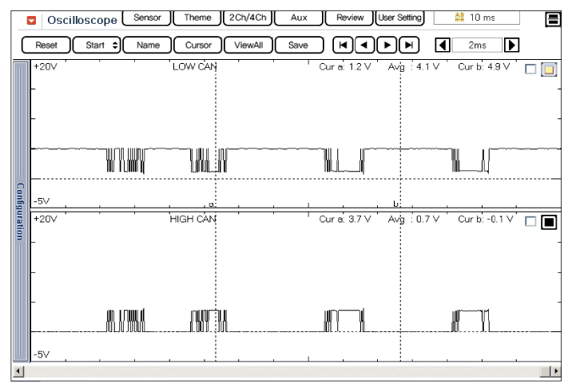Click the LOW CAN yellow color swatch
The height and width of the screenshot is (392, 572).
549,69
